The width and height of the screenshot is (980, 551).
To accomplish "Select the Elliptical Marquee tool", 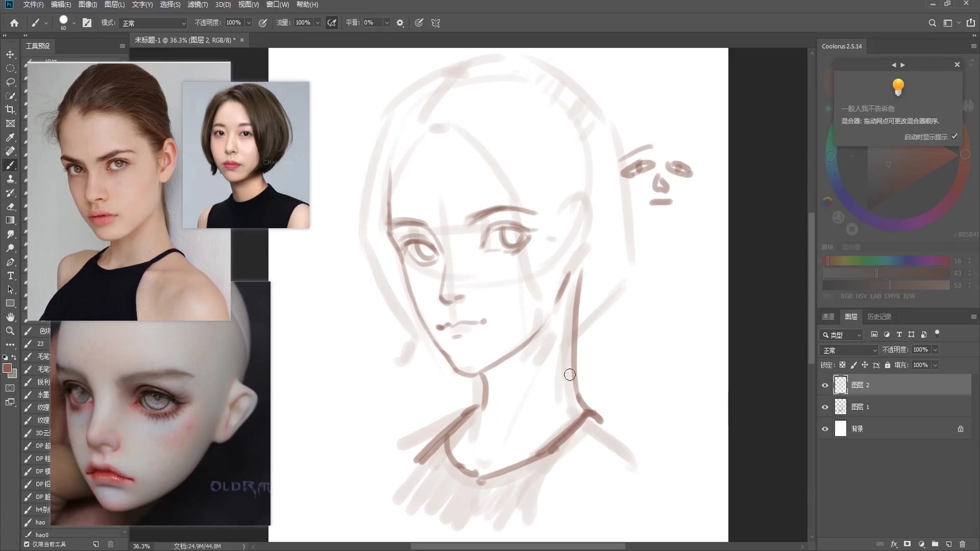I will coord(10,68).
